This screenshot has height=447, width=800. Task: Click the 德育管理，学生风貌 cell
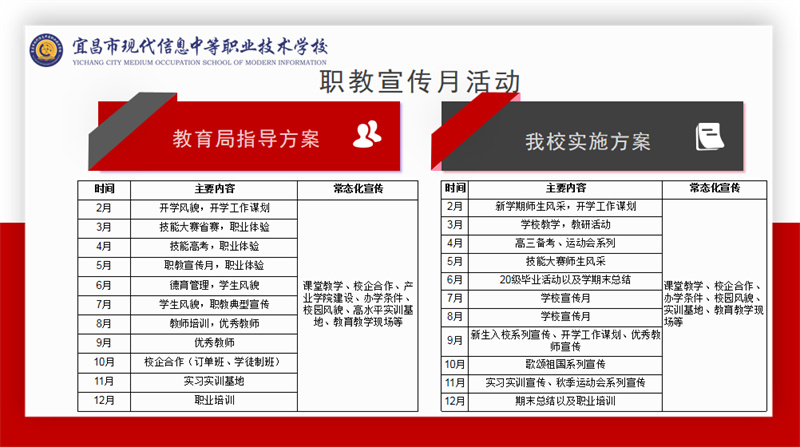(x=214, y=285)
